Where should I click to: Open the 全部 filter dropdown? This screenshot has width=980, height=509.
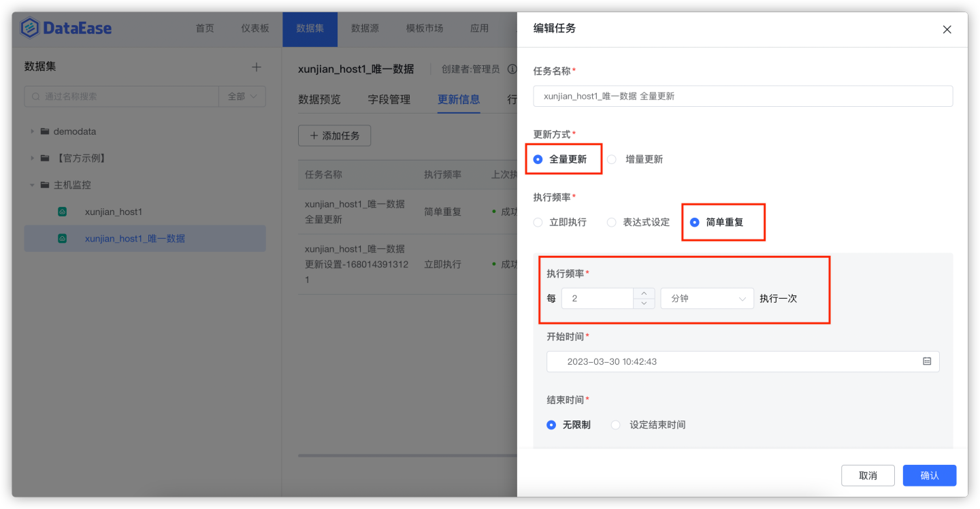point(242,97)
